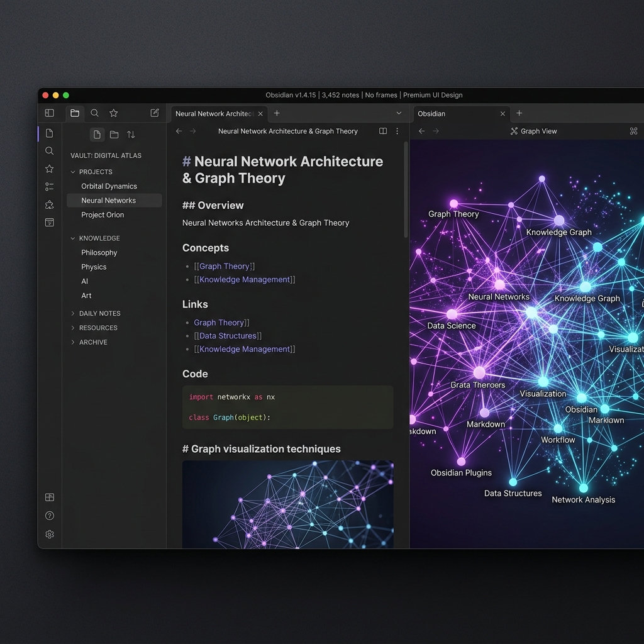Viewport: 644px width, 644px height.
Task: Open the AI note
Action: 85,281
